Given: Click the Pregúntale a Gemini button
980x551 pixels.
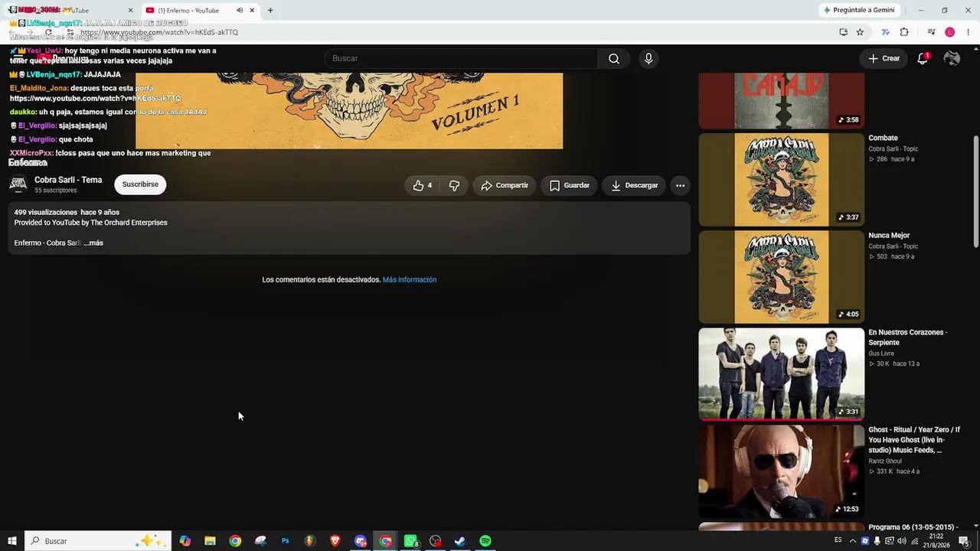Looking at the screenshot, I should pyautogui.click(x=858, y=10).
